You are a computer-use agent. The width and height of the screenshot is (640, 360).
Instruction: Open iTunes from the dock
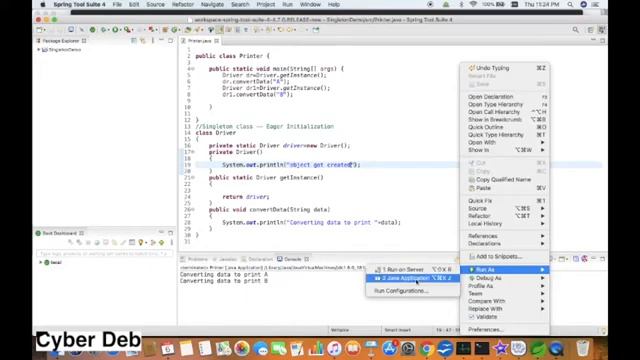334,349
